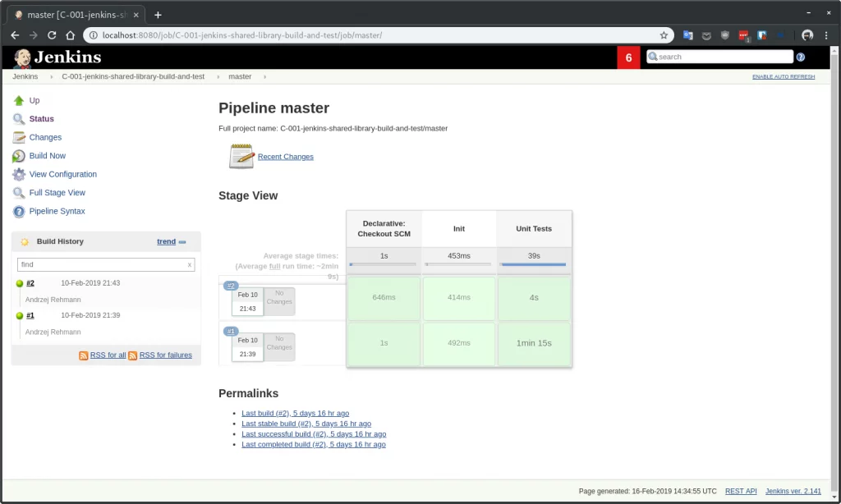Open Changes from the sidebar

coord(45,137)
